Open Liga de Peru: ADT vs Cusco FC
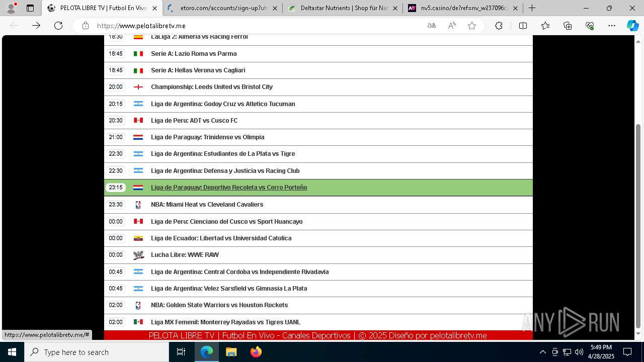The height and width of the screenshot is (362, 644). coord(194,121)
